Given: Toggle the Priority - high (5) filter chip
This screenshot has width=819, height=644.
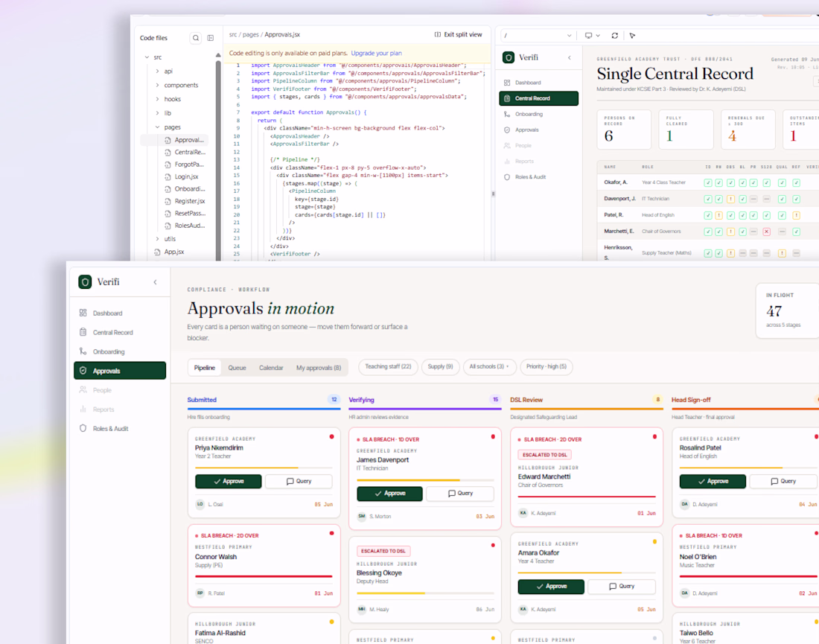Looking at the screenshot, I should [x=546, y=366].
